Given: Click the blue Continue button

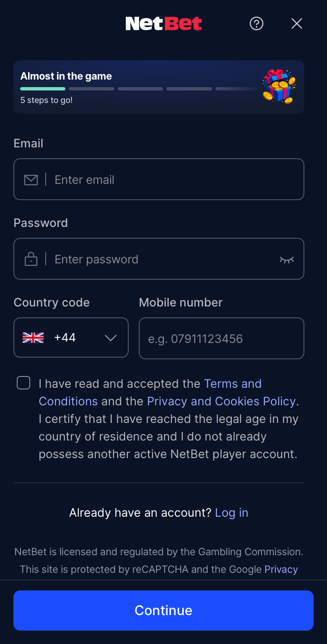Looking at the screenshot, I should click(163, 611).
